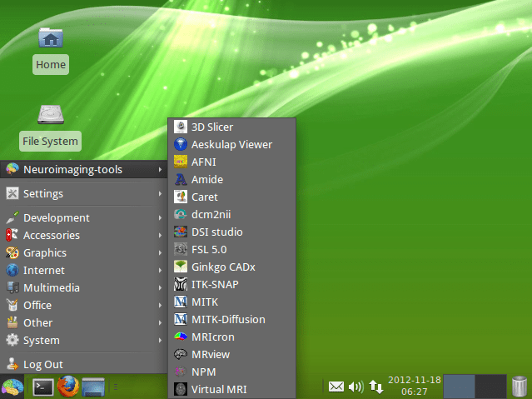Open the mail notification tray icon
This screenshot has height=399, width=532.
tap(336, 387)
